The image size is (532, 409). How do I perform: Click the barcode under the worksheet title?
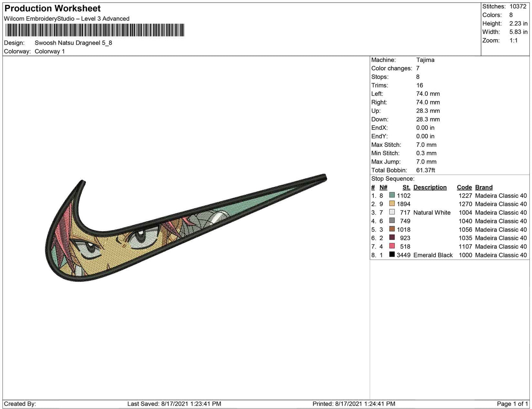click(x=94, y=30)
